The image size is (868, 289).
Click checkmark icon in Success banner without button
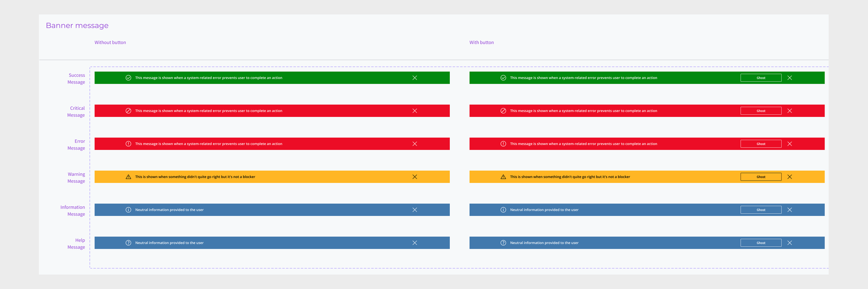(128, 78)
